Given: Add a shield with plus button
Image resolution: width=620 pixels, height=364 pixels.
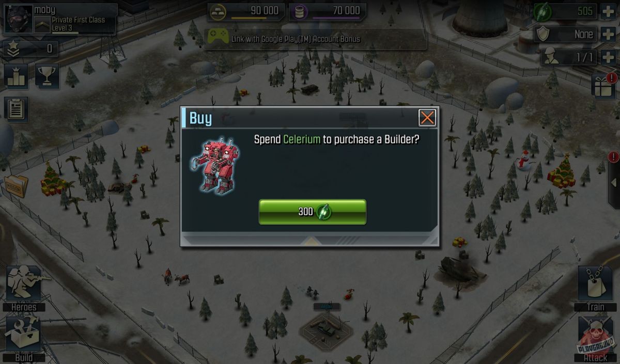Looking at the screenshot, I should [x=608, y=34].
